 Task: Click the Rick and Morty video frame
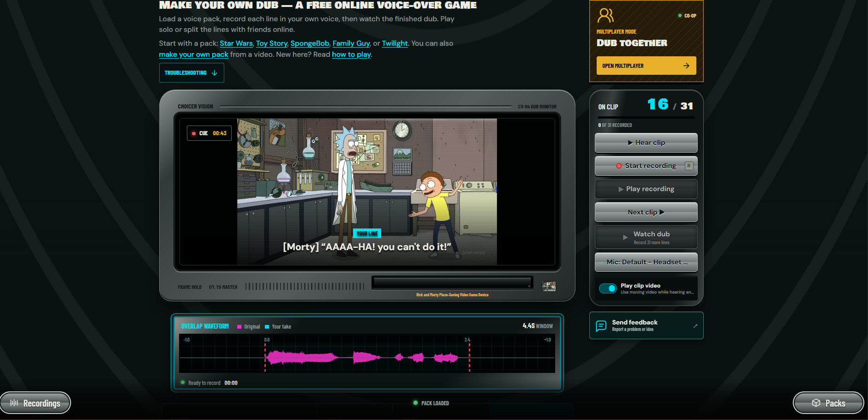click(x=367, y=192)
